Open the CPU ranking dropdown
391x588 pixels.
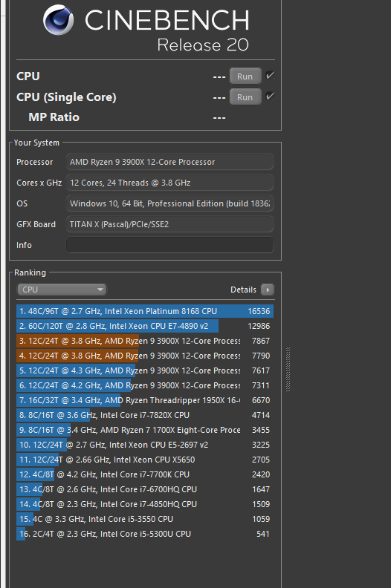(62, 290)
